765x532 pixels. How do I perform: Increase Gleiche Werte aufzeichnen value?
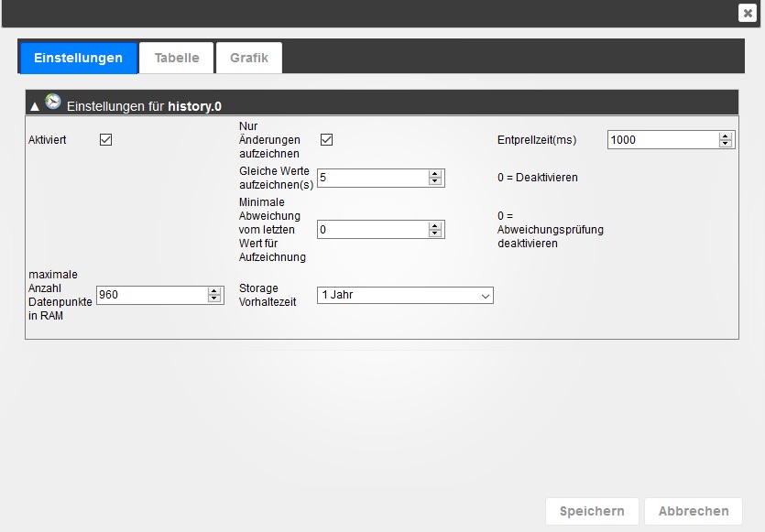(x=434, y=174)
